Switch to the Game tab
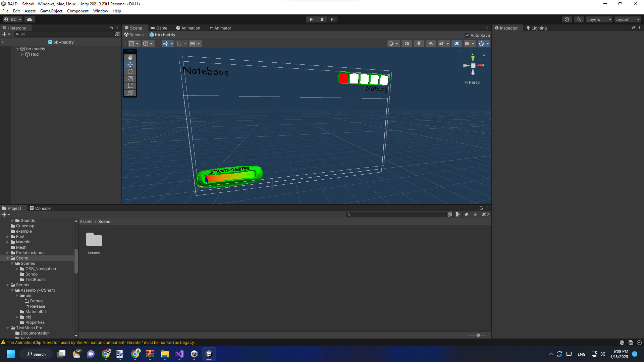 tap(159, 28)
